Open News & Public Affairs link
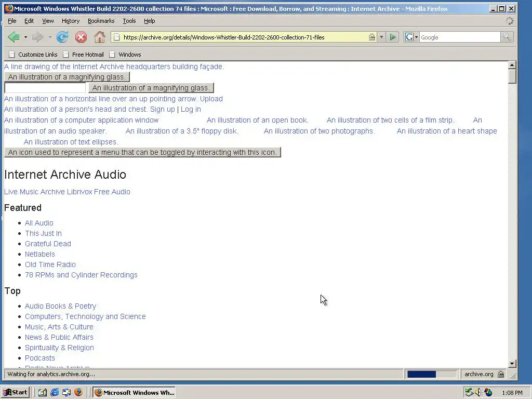 (59, 337)
